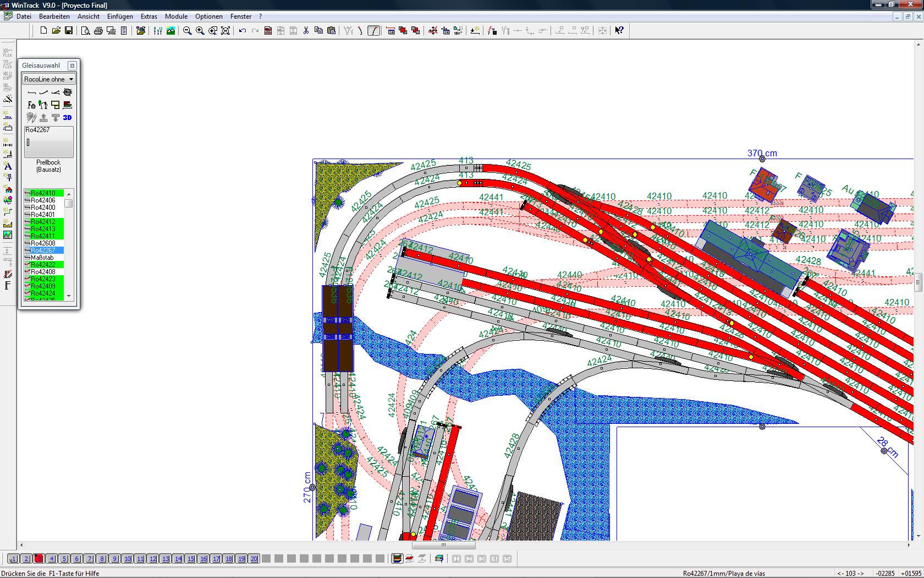
Task: Zoom in using the magnifier plus icon
Action: pyautogui.click(x=200, y=31)
